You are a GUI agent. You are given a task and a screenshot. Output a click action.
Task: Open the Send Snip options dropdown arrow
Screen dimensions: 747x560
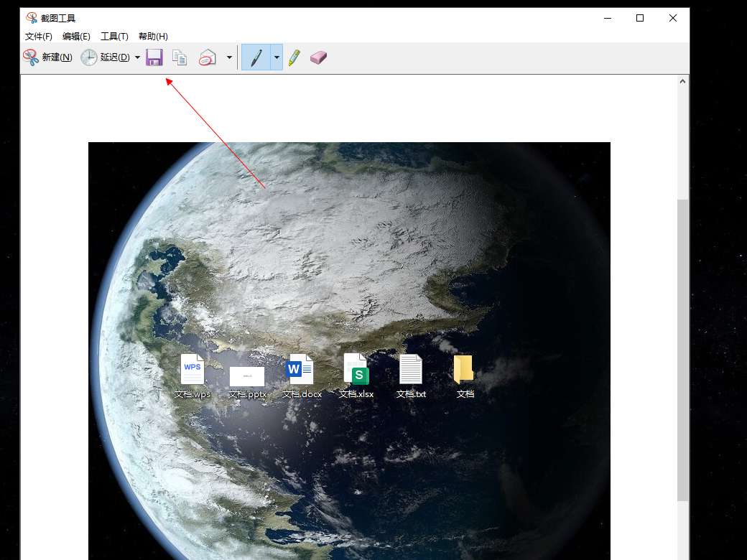[229, 57]
